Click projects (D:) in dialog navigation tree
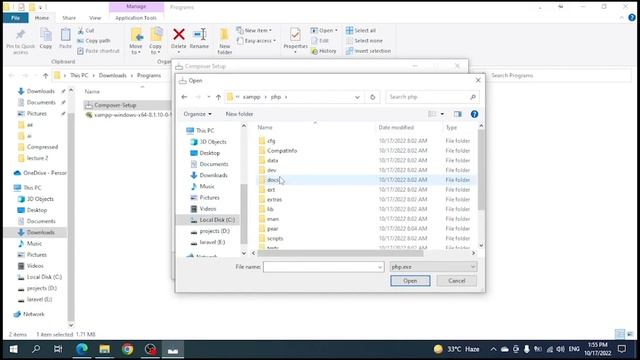The height and width of the screenshot is (360, 640). coord(214,231)
